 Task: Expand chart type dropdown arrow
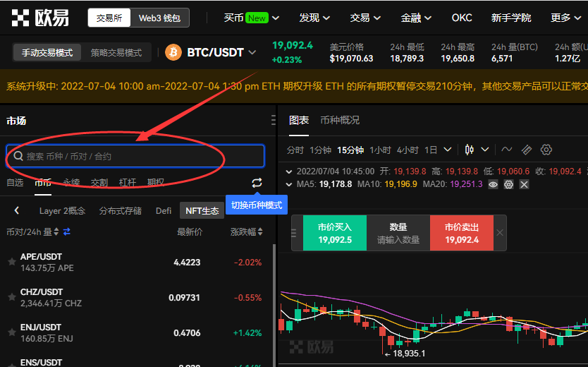485,150
